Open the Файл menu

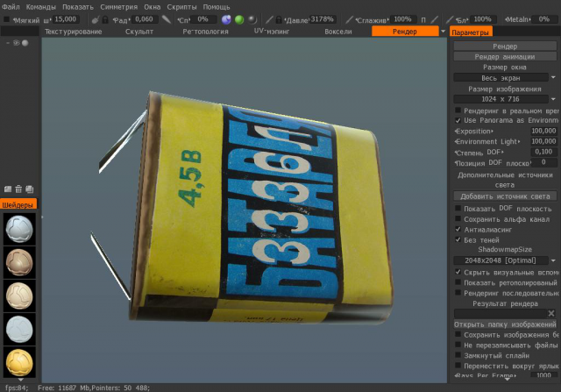(11, 7)
